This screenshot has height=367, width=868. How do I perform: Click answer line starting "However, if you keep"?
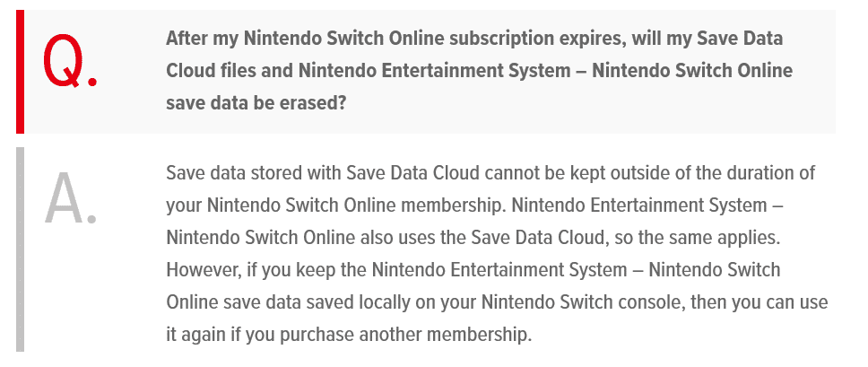(x=473, y=269)
